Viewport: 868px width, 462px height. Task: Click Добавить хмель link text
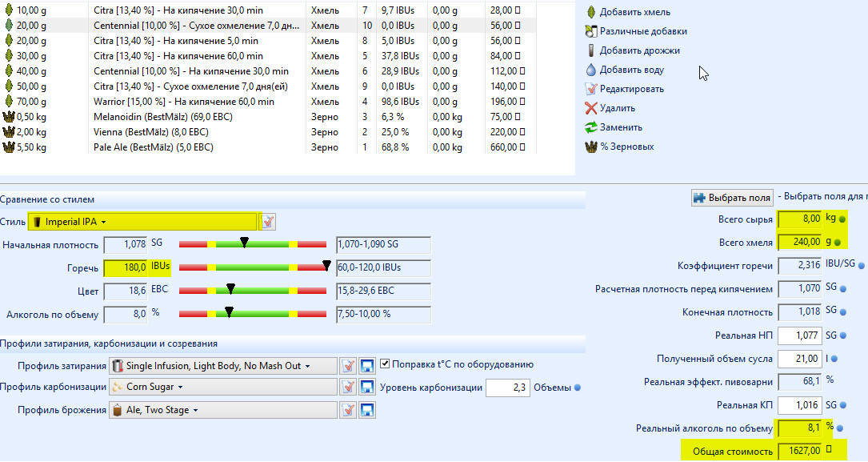(x=635, y=12)
